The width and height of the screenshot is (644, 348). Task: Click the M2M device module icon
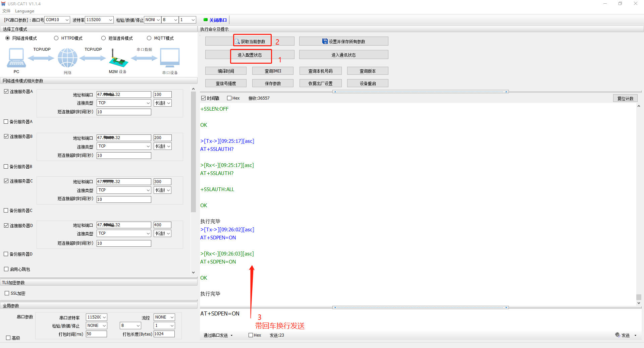118,59
